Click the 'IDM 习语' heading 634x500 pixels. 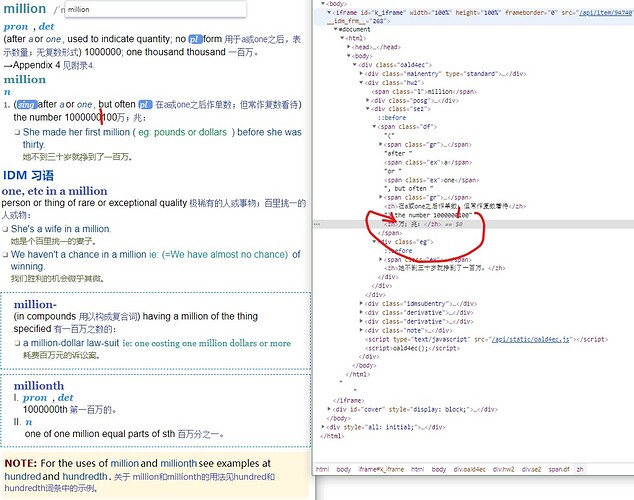pos(28,175)
